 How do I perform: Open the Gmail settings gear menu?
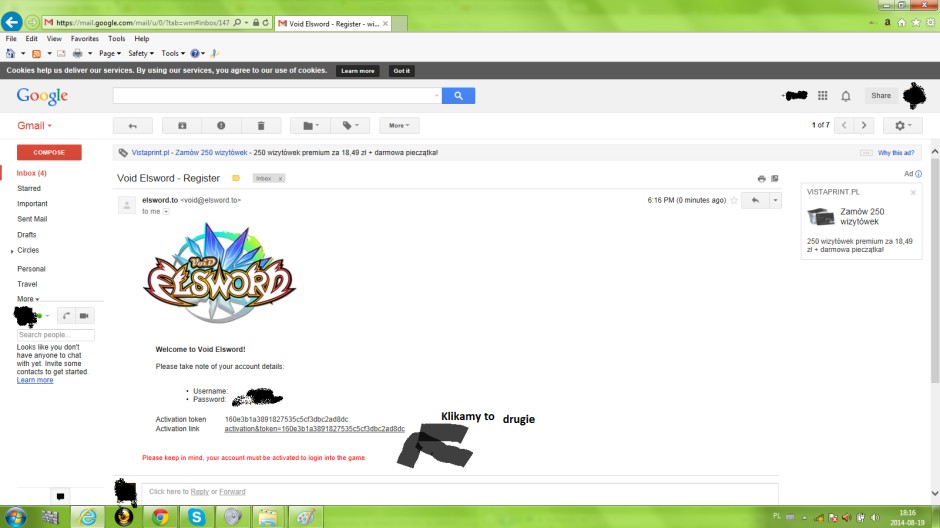[x=902, y=125]
